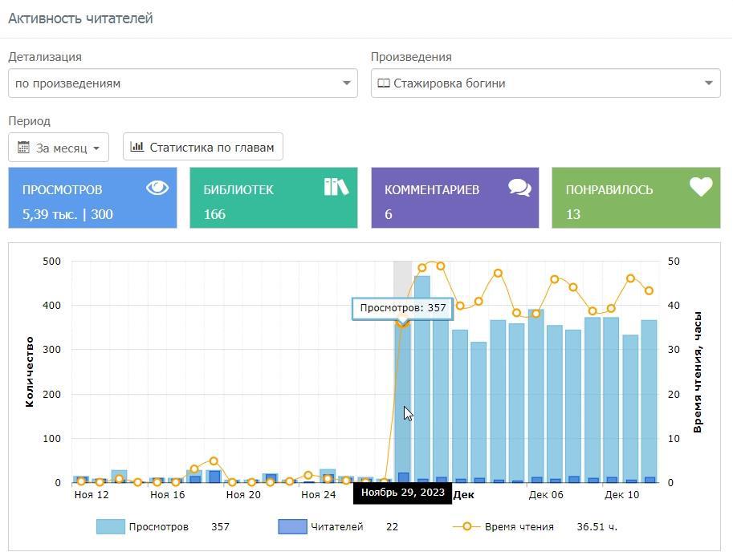Image resolution: width=733 pixels, height=560 pixels.
Task: Click the light-blue Просмотров legend swatch
Action: 111,527
